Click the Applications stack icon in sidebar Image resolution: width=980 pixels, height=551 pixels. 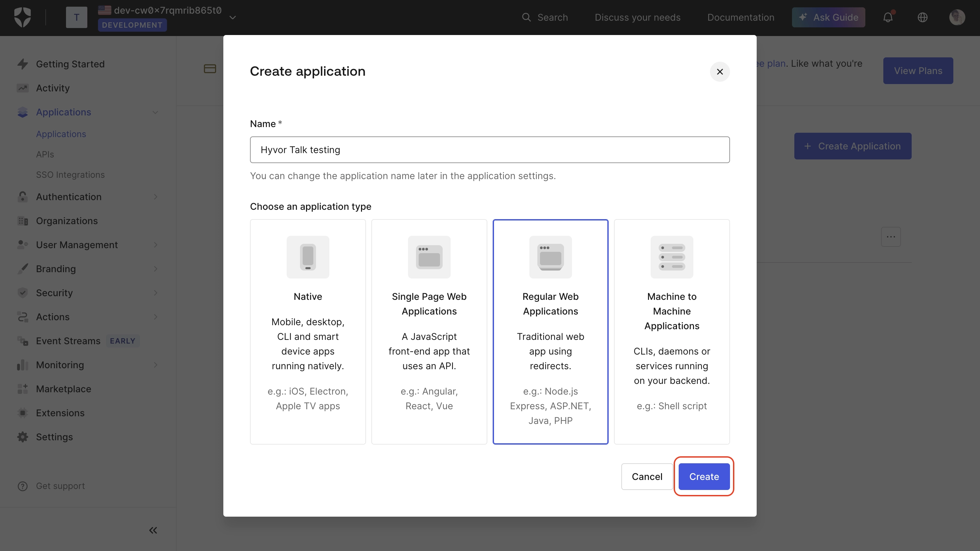(22, 112)
